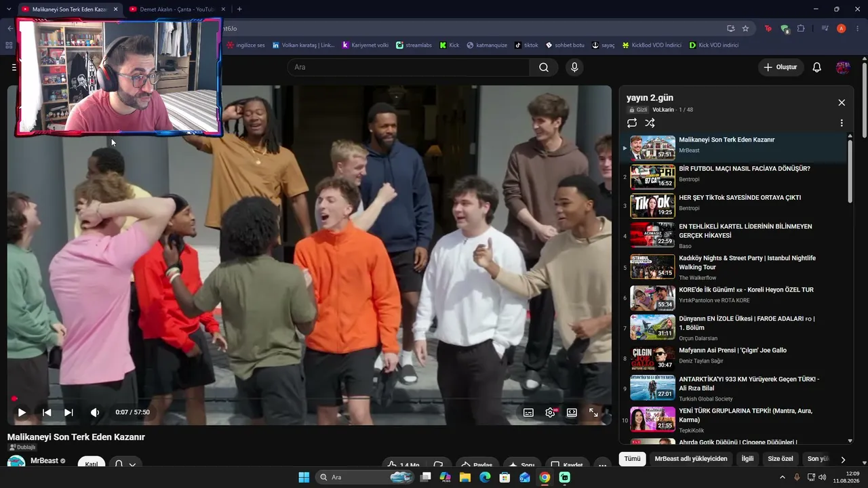Start voice search with microphone icon
This screenshot has height=488, width=868.
click(574, 67)
